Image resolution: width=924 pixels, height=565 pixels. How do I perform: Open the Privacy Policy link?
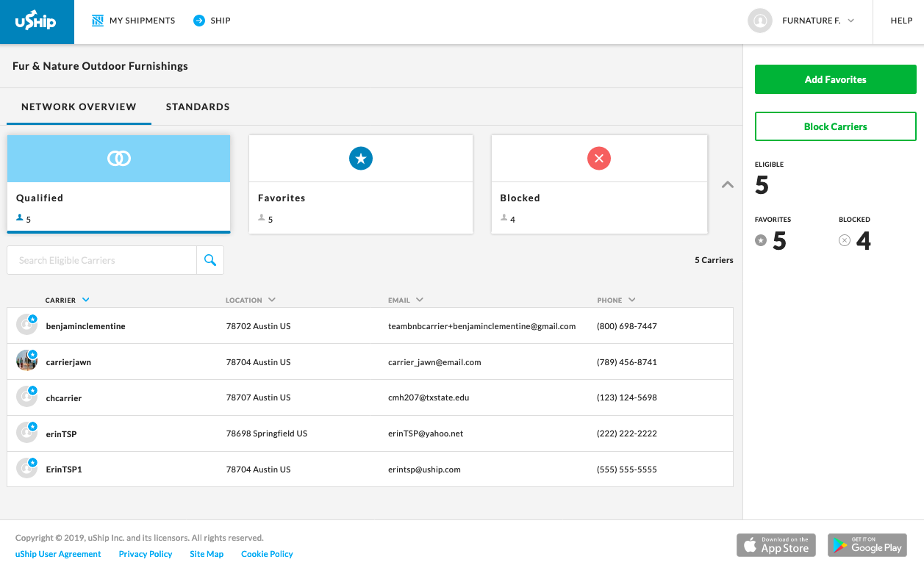click(x=146, y=554)
